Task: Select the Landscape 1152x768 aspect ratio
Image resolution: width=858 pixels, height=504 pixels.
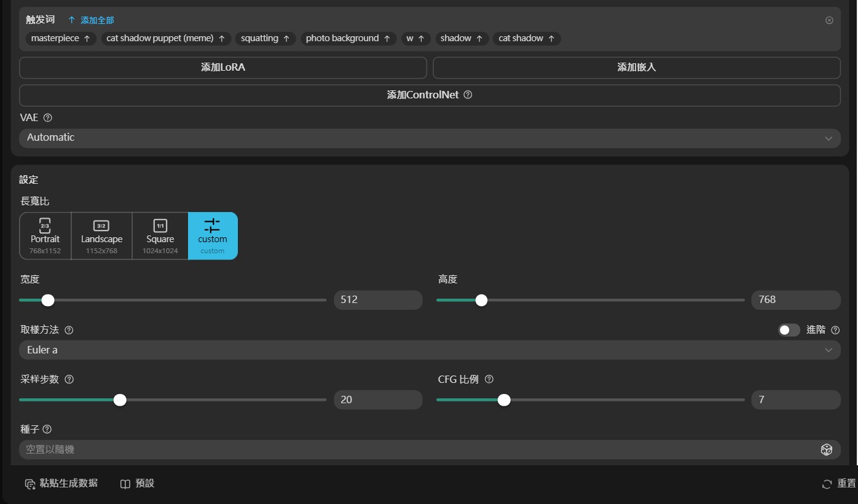Action: click(x=101, y=236)
